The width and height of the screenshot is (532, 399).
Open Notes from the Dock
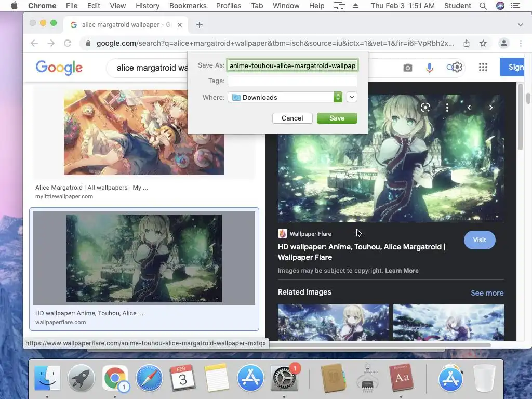[217, 378]
